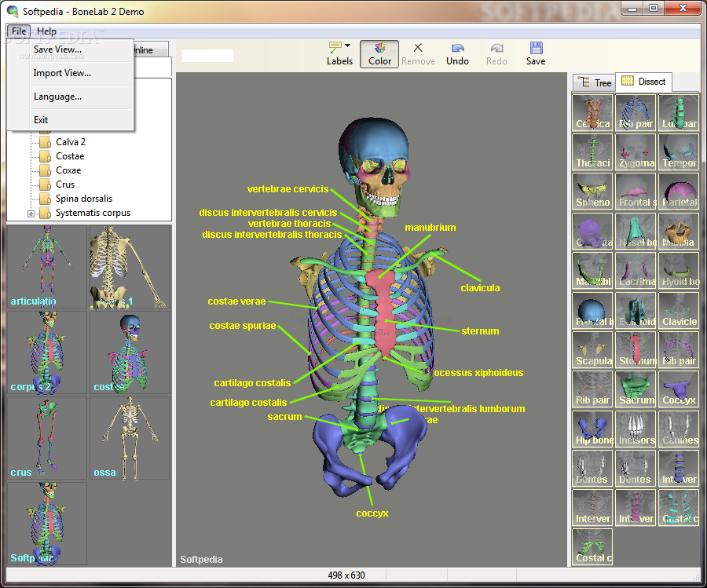Click the Labels toolbar icon
This screenshot has height=588, width=707.
[x=339, y=53]
